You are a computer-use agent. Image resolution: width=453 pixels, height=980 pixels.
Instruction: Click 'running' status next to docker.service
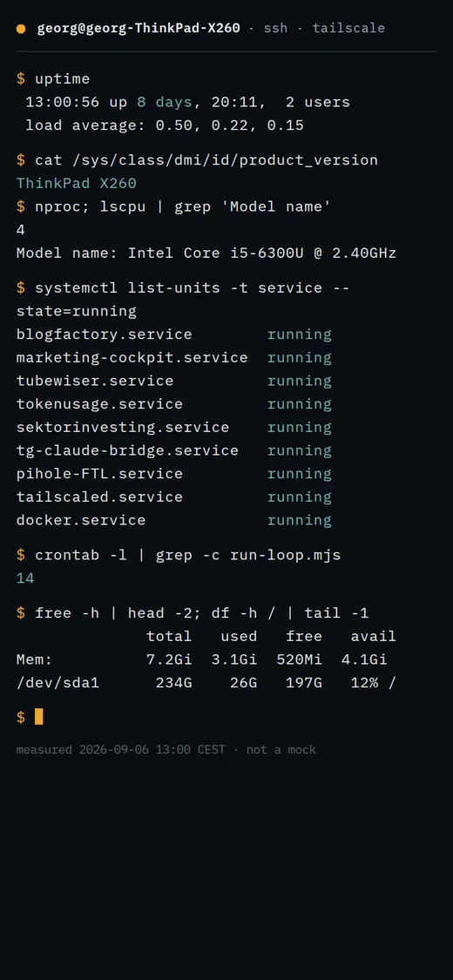coord(300,520)
